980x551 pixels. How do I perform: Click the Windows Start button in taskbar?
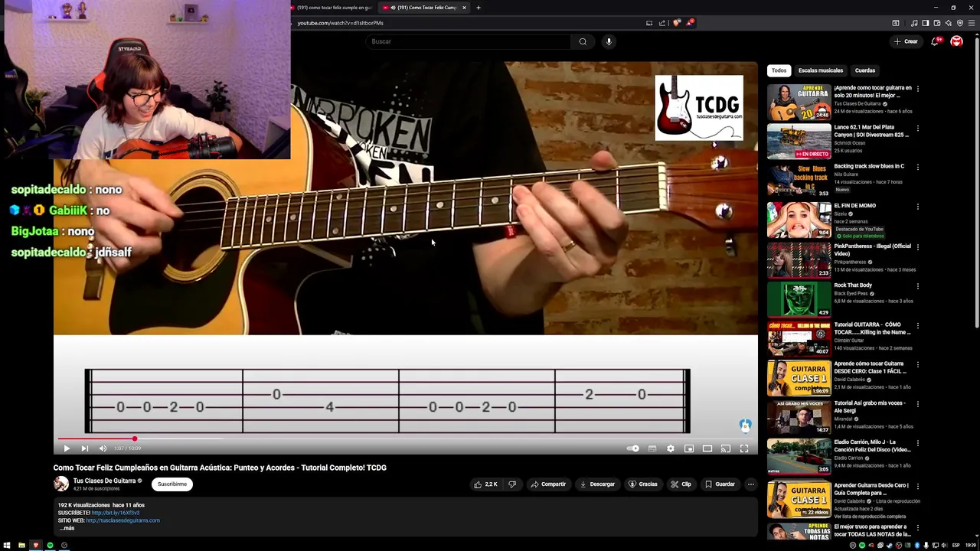(7, 546)
